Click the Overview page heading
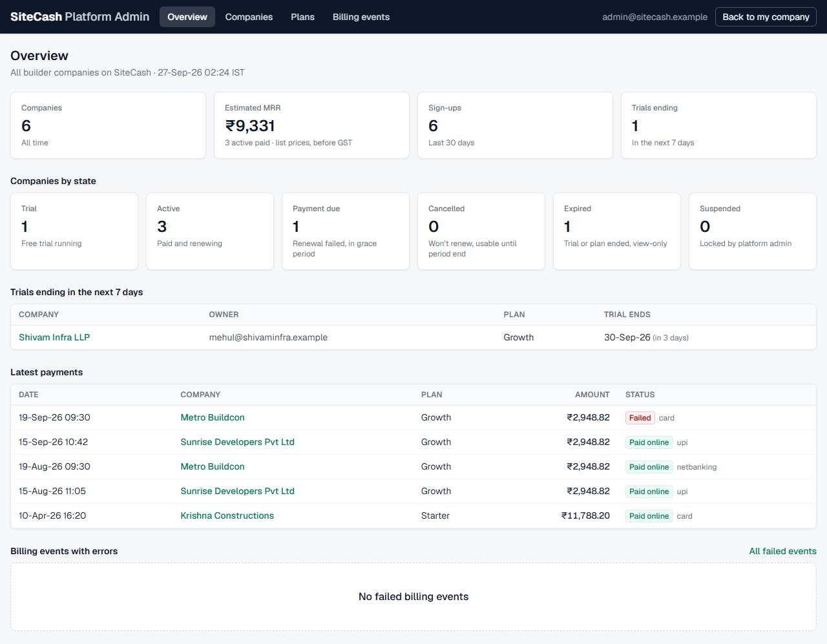Image resolution: width=827 pixels, height=644 pixels. [x=39, y=56]
